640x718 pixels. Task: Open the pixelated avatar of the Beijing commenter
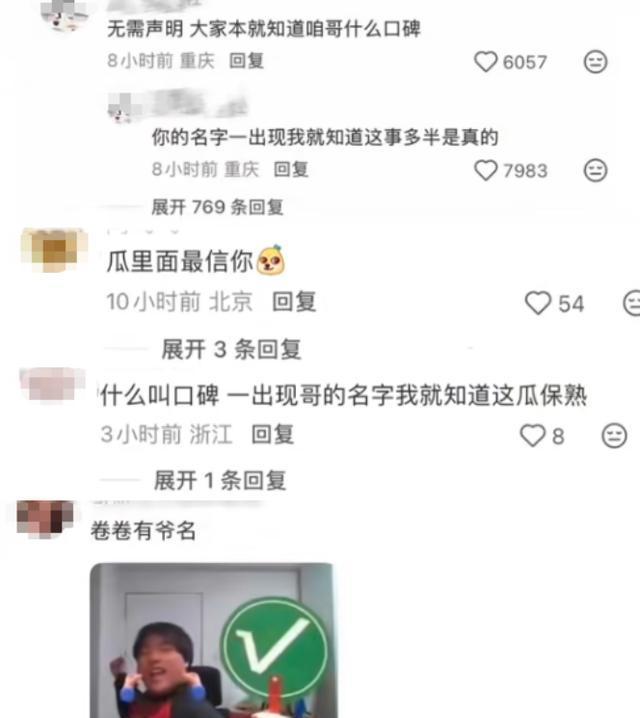tap(54, 250)
